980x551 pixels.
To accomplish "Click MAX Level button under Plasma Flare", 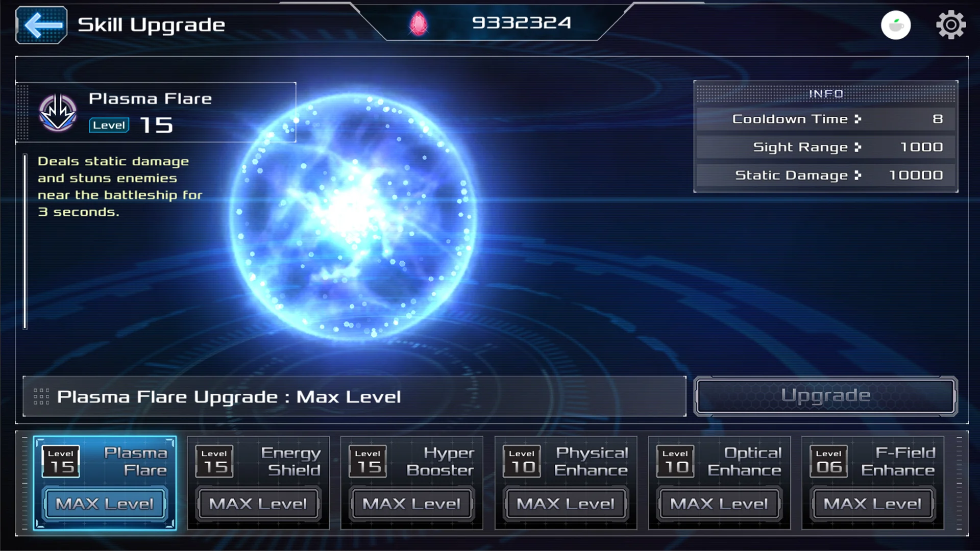I will [x=105, y=504].
